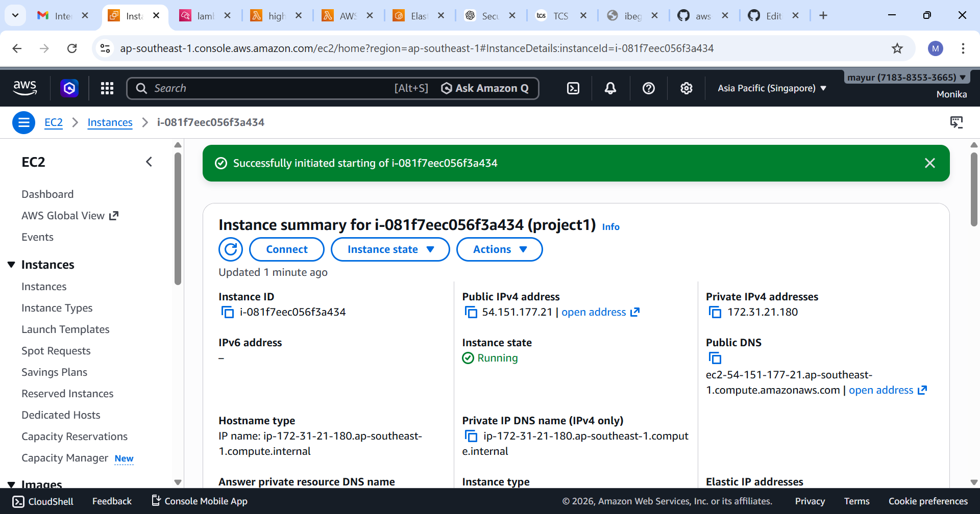The image size is (980, 514).
Task: Copy the Public DNS name
Action: [715, 357]
